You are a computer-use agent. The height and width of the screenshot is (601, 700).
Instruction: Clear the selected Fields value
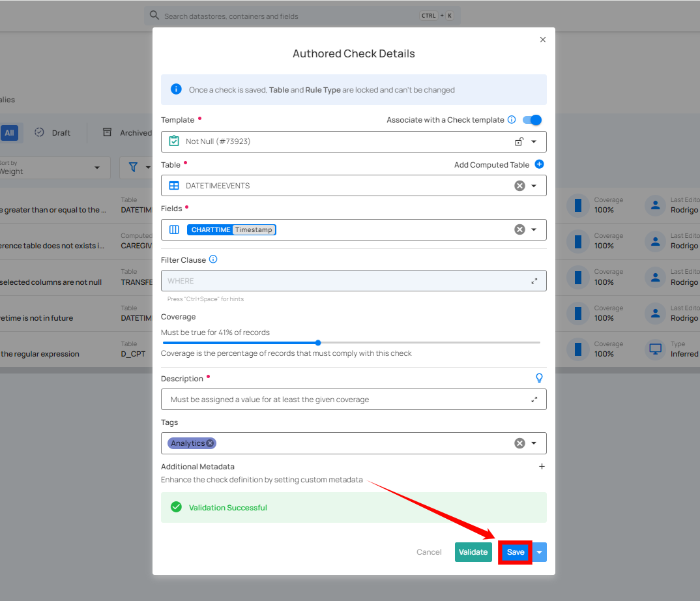pyautogui.click(x=519, y=229)
